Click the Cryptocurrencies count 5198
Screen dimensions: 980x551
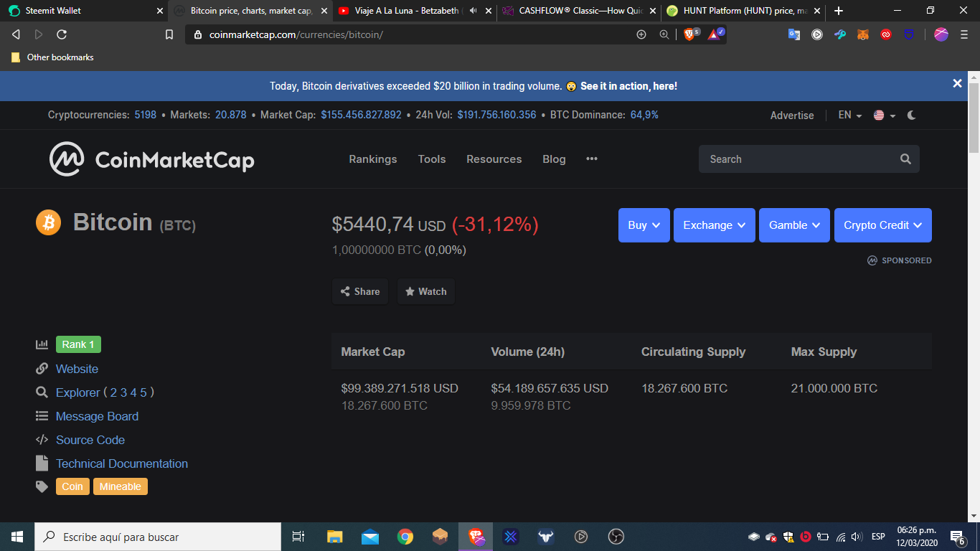(x=146, y=115)
